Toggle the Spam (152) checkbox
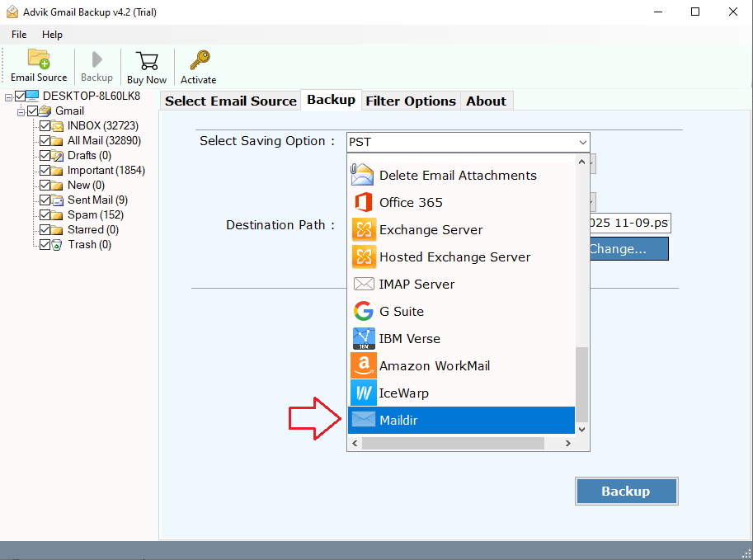 click(45, 215)
